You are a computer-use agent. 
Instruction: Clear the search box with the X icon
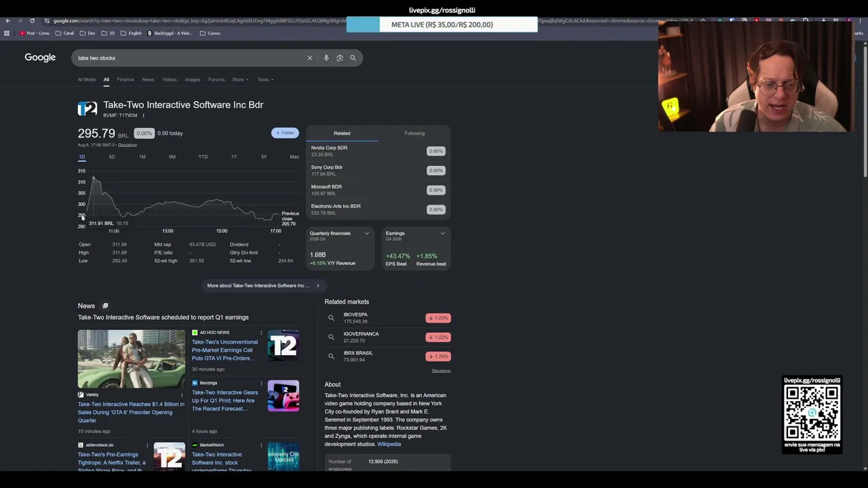[x=310, y=58]
